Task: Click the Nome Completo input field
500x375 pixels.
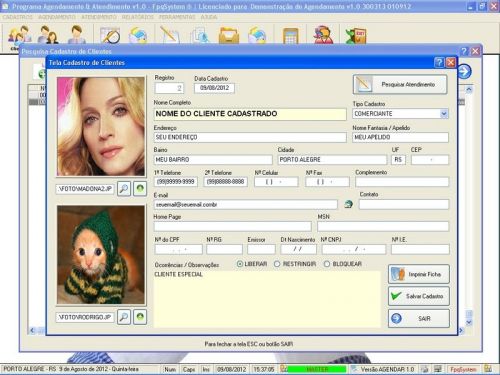Action: [250, 114]
